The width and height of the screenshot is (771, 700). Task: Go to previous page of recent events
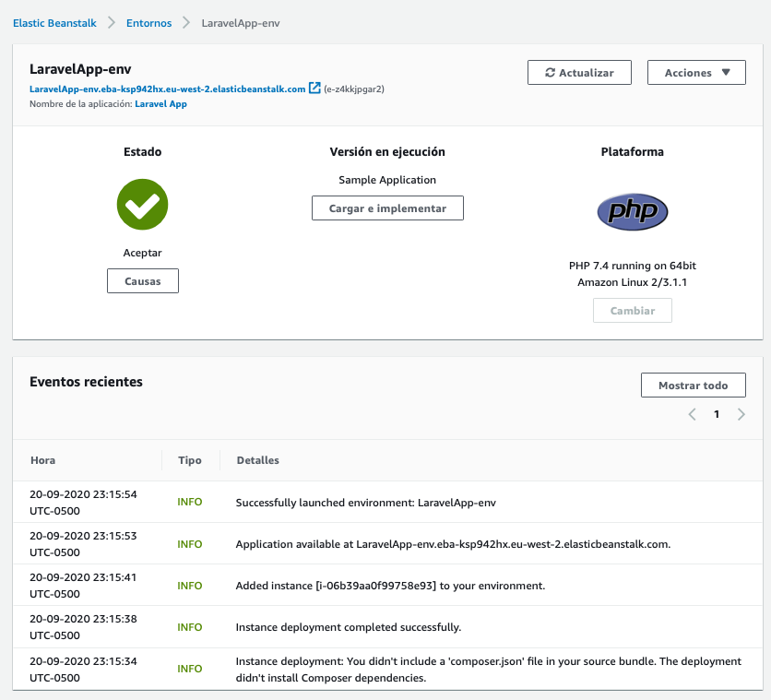click(x=692, y=414)
